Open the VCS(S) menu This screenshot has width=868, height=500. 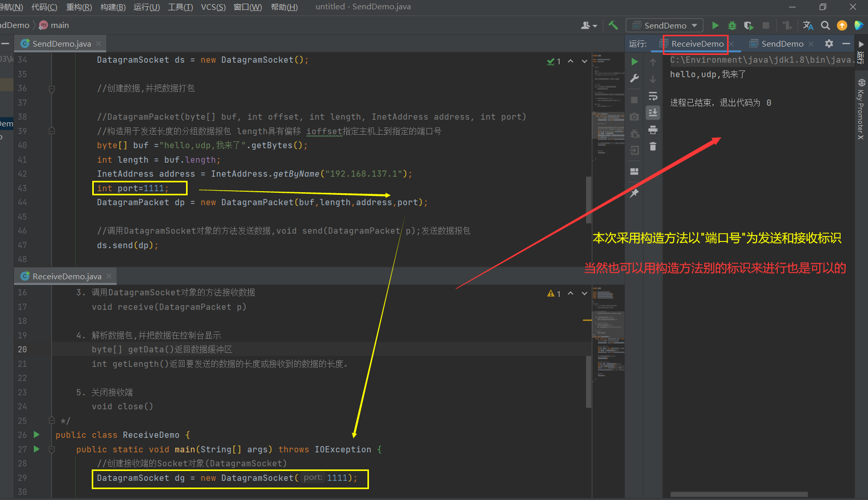coord(213,7)
